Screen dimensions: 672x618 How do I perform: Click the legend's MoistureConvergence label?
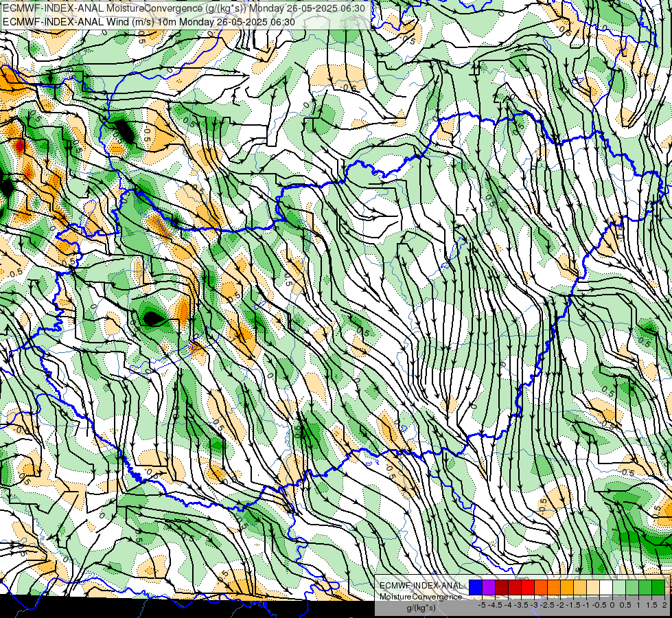(x=421, y=597)
